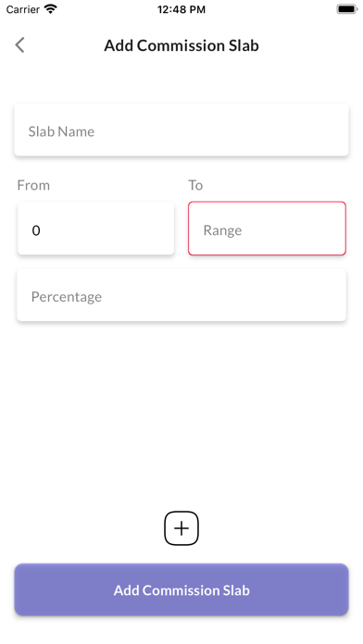Tap the red-outlined Range field
The width and height of the screenshot is (363, 644).
pos(267,229)
